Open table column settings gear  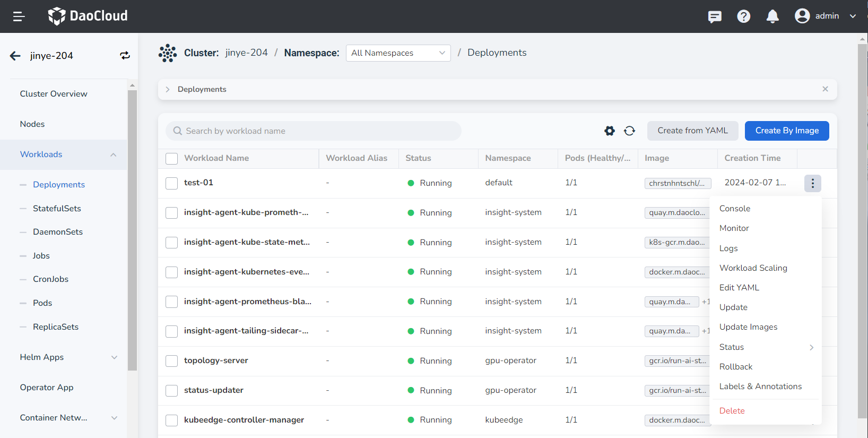click(609, 131)
